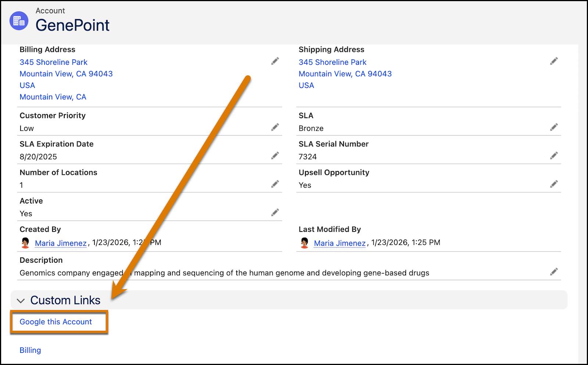Edit the SLA Serial Number

pyautogui.click(x=554, y=156)
